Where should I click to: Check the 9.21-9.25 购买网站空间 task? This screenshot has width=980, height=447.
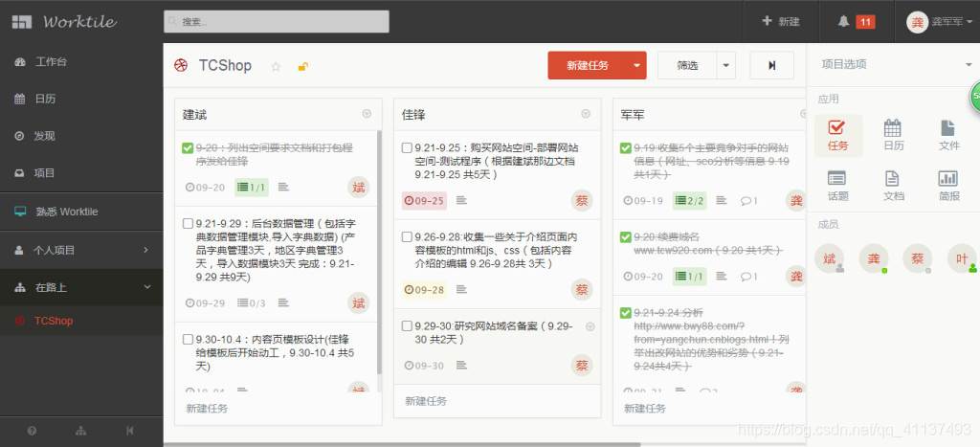pyautogui.click(x=407, y=148)
